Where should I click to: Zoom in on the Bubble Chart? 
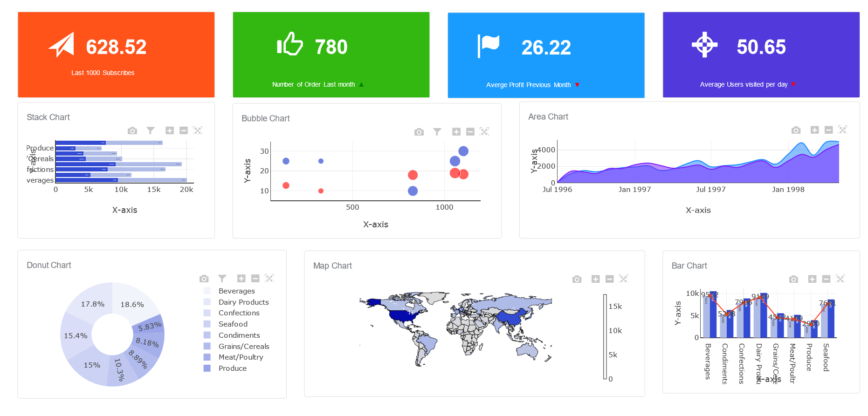pyautogui.click(x=456, y=132)
